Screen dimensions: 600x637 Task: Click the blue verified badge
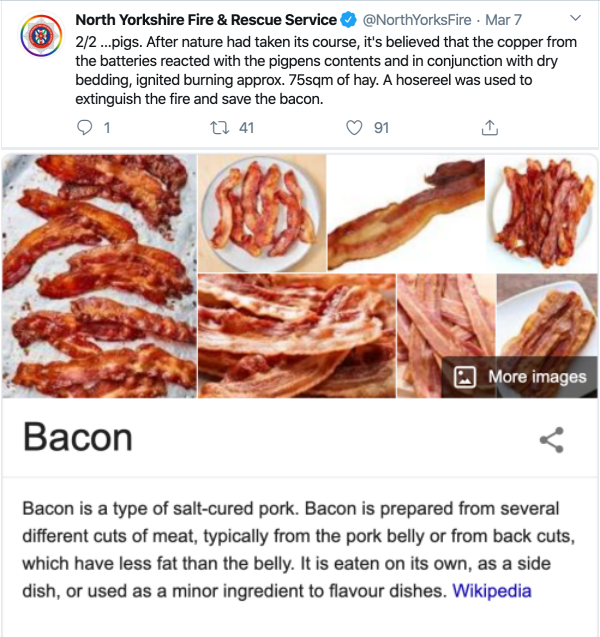349,20
